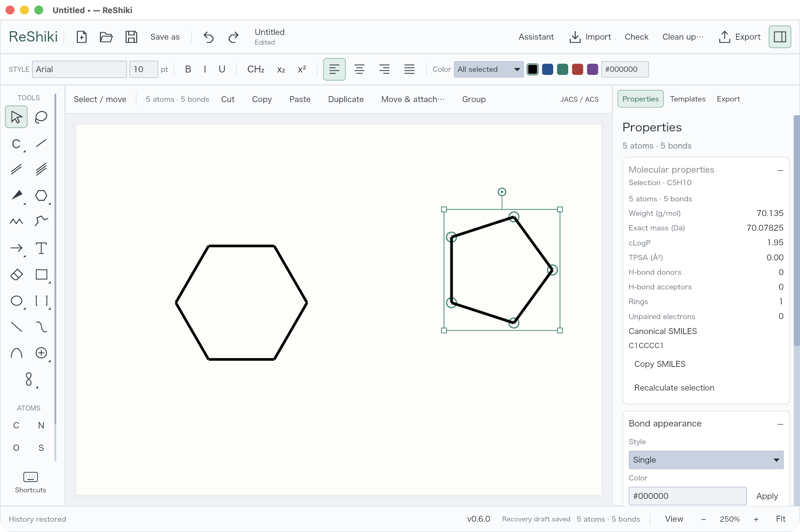
Task: Open the Assistant from top bar
Action: (536, 37)
